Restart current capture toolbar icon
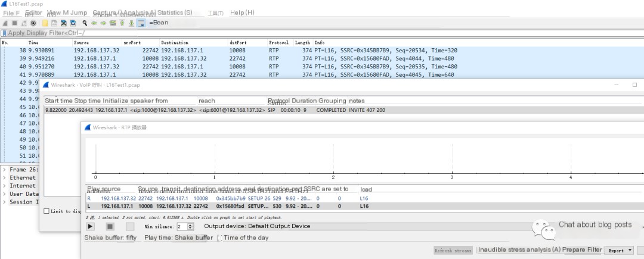 coord(24,23)
